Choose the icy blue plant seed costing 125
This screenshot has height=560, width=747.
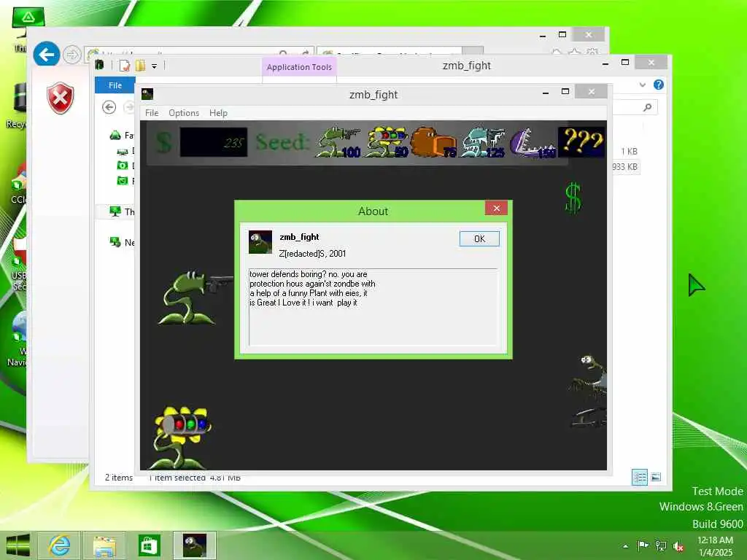(x=483, y=142)
